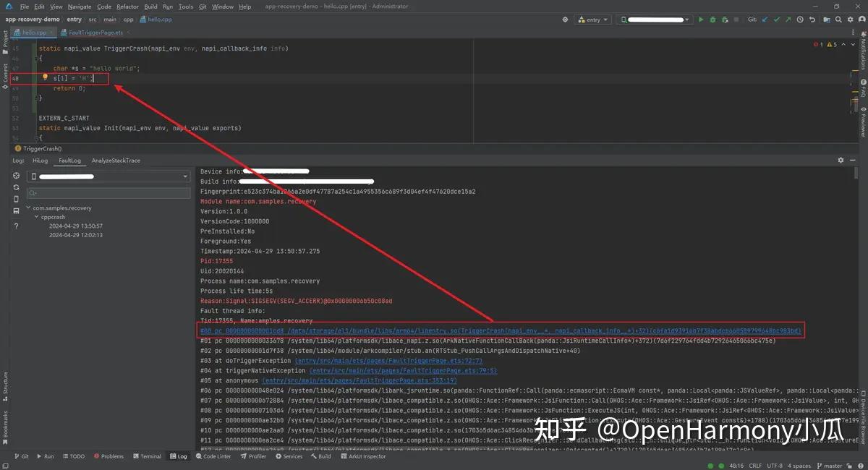Screen dimensions: 868x470
Task: Collapse the com.samples.recovery log group
Action: tap(28, 208)
